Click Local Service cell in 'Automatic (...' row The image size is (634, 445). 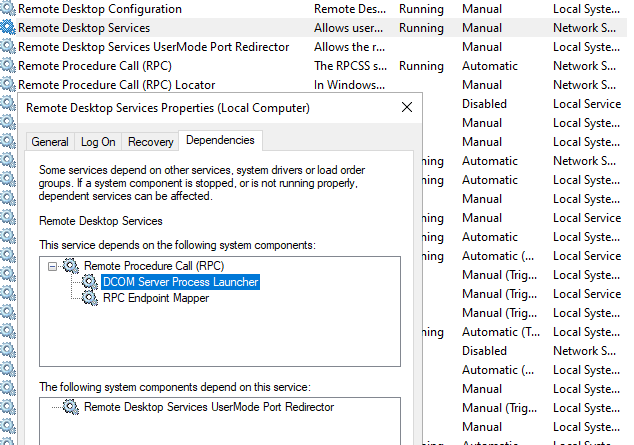[587, 256]
